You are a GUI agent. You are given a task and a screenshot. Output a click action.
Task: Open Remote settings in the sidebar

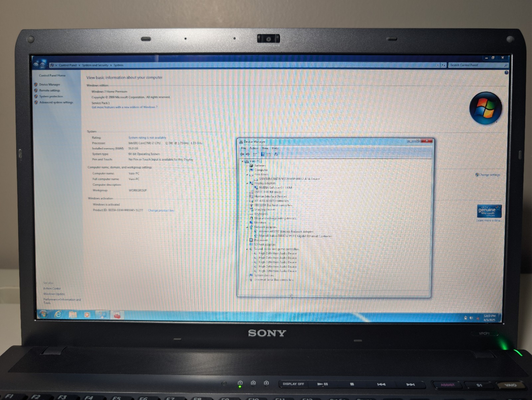coord(50,90)
